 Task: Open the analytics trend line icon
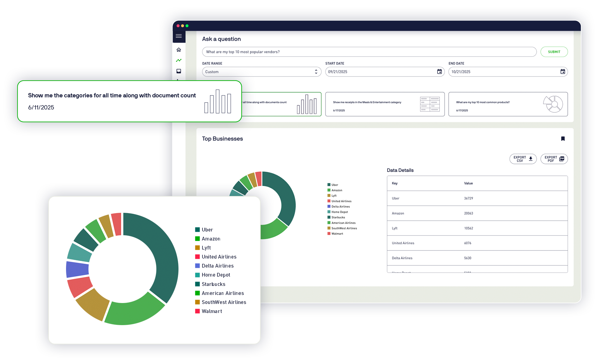(x=179, y=60)
